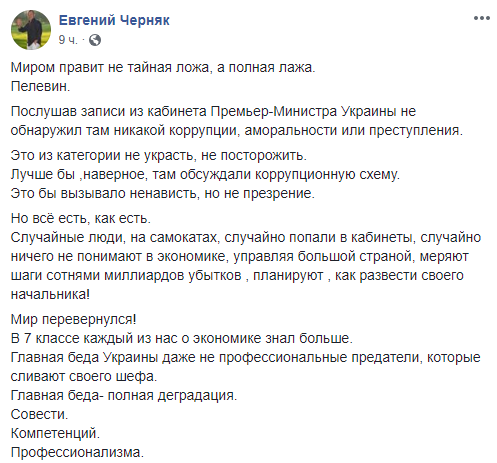Click the word 'Совести.'

(x=39, y=415)
